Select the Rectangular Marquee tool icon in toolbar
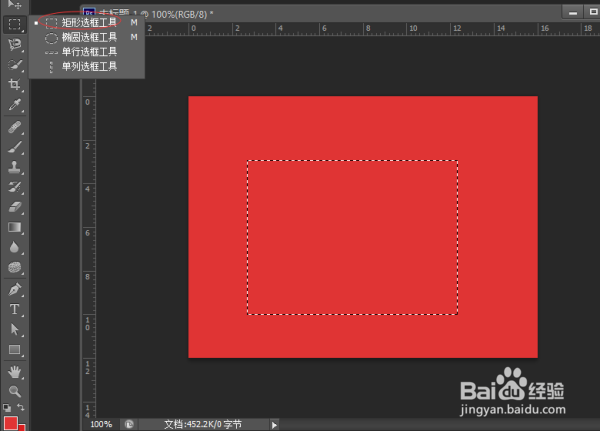This screenshot has width=600, height=431. [15, 24]
